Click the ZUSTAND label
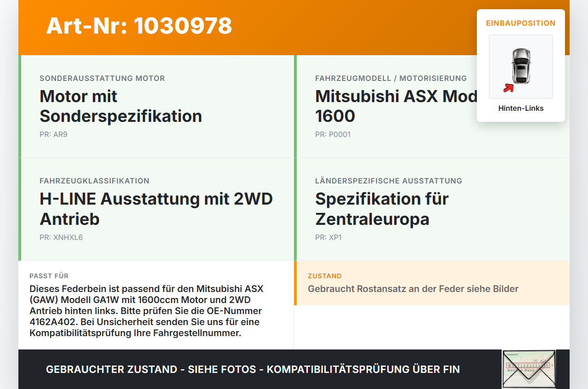 pyautogui.click(x=325, y=276)
